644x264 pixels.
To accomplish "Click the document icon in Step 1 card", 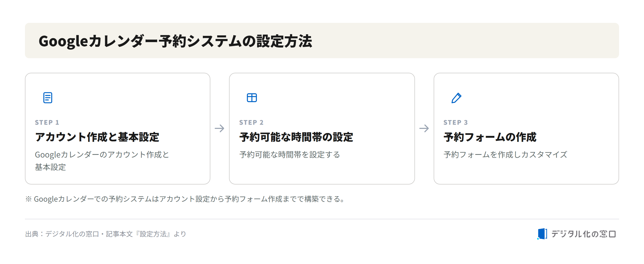I will click(x=48, y=98).
